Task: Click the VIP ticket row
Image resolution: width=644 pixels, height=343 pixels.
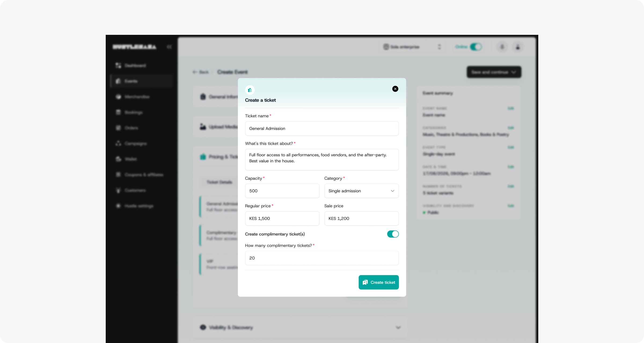Action: [x=219, y=264]
